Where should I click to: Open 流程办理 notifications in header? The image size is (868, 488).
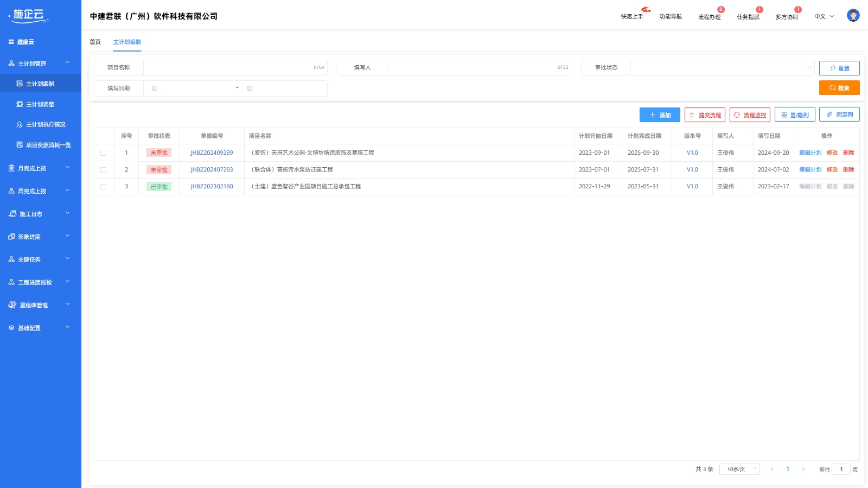(x=709, y=17)
